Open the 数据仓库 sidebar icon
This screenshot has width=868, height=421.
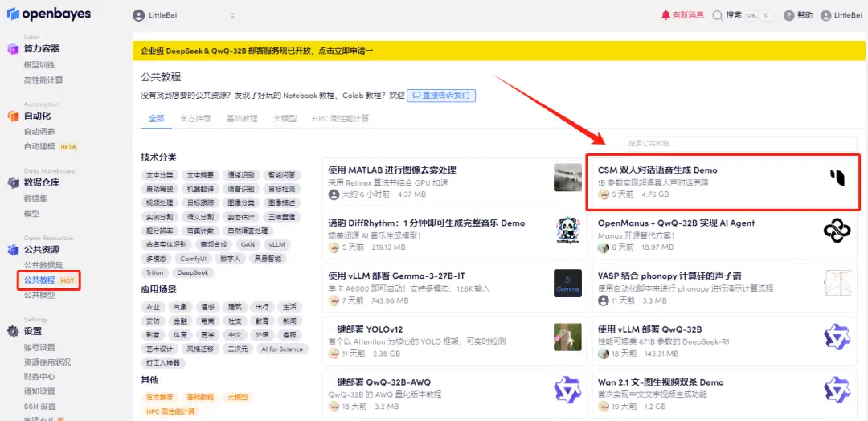point(13,182)
